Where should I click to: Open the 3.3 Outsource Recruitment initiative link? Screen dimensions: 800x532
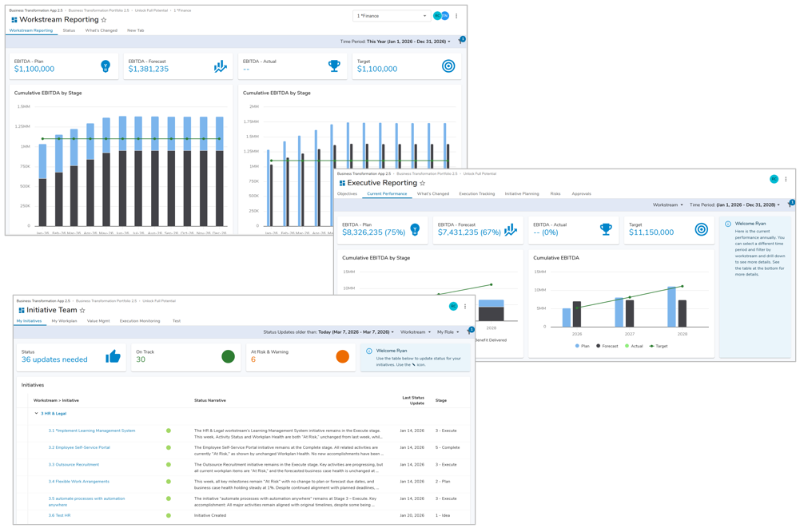click(x=74, y=465)
